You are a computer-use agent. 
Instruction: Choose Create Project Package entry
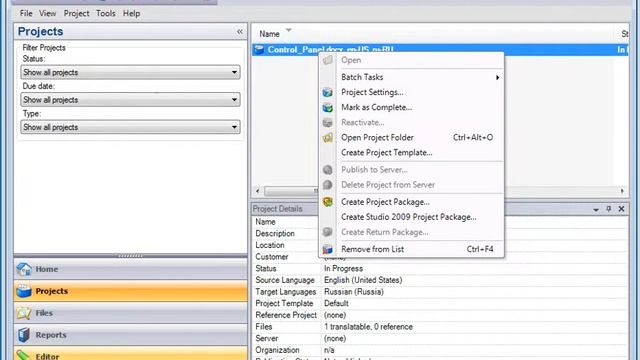411,202
